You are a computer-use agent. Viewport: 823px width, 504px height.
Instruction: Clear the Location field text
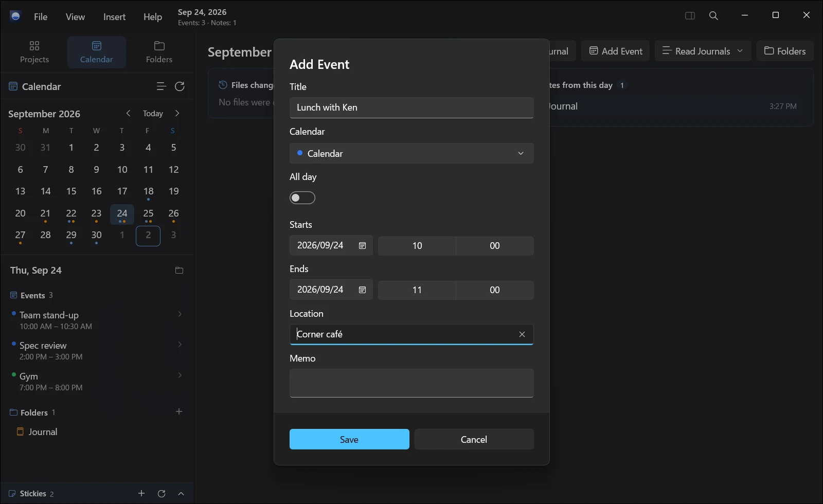[x=522, y=334]
